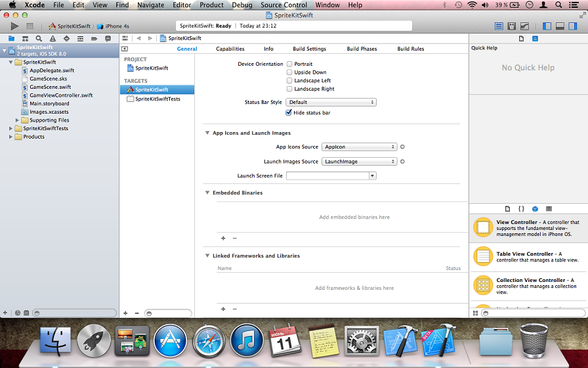
Task: Expand the Supporting Files group
Action: 17,120
